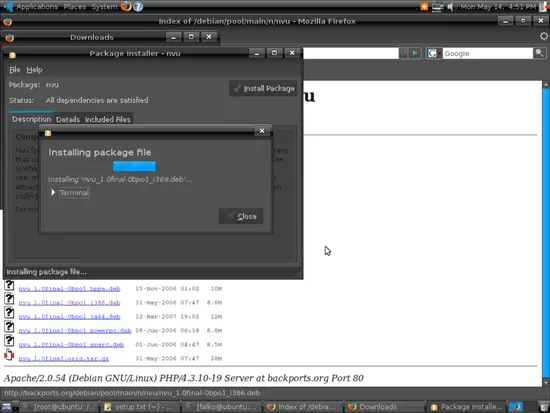
Task: Switch to root@ubuntu terminal taskbar item
Action: 59,407
